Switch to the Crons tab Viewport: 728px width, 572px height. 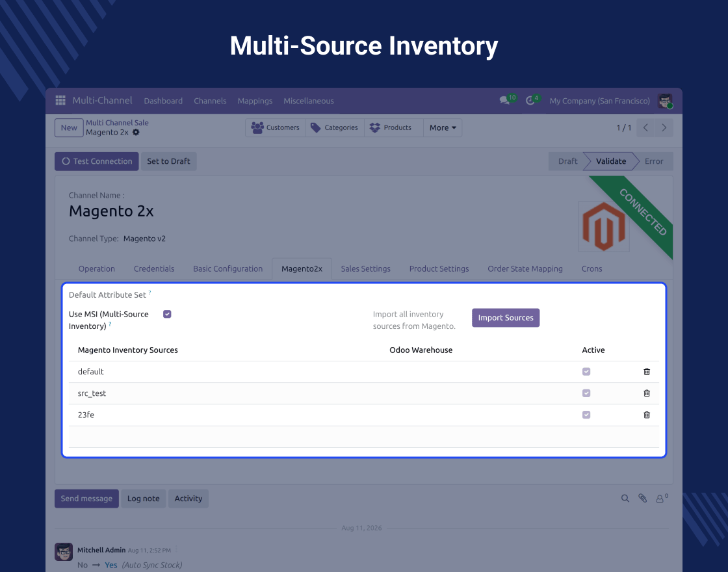[x=592, y=269]
